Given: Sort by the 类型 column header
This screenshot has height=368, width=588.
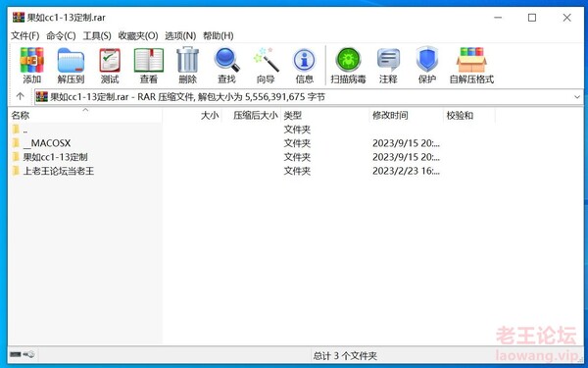Looking at the screenshot, I should tap(325, 115).
